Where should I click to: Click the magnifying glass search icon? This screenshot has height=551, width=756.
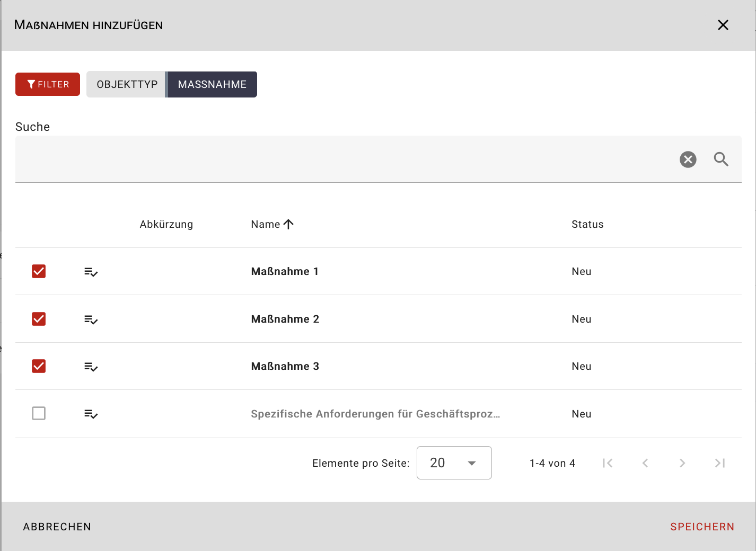720,159
